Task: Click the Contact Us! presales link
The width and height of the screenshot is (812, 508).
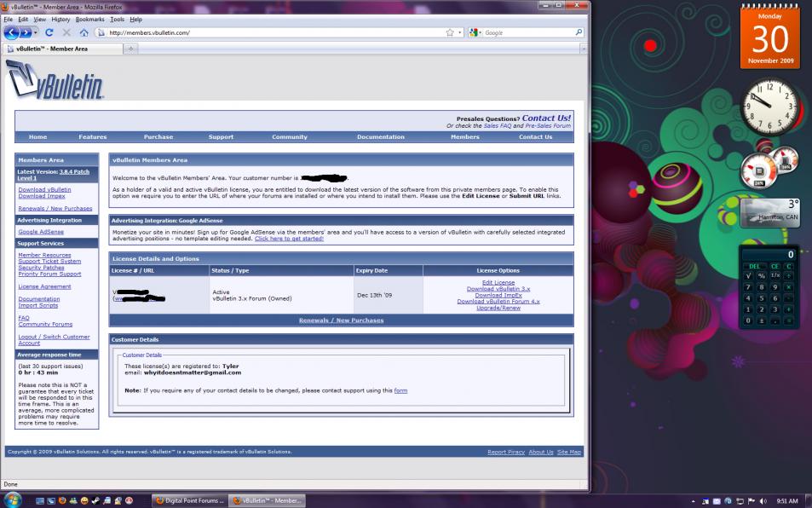Action: pyautogui.click(x=546, y=118)
